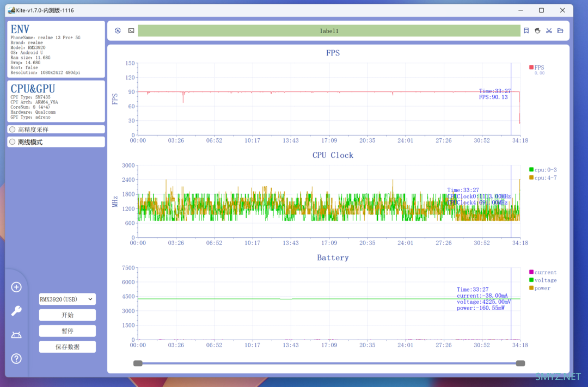Toggle the cpu:4-7 legend entry
The width and height of the screenshot is (588, 387).
[543, 178]
